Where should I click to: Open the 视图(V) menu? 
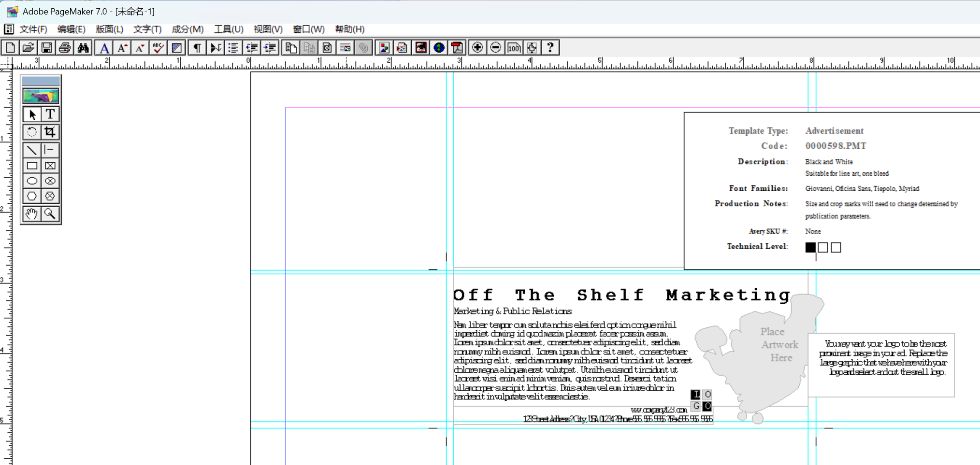pyautogui.click(x=268, y=29)
